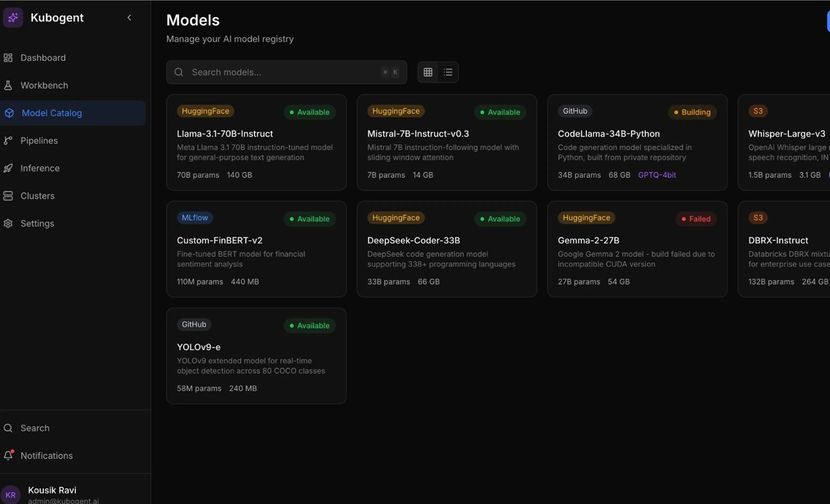The height and width of the screenshot is (504, 830).
Task: Go to Model Catalog
Action: pos(73,113)
